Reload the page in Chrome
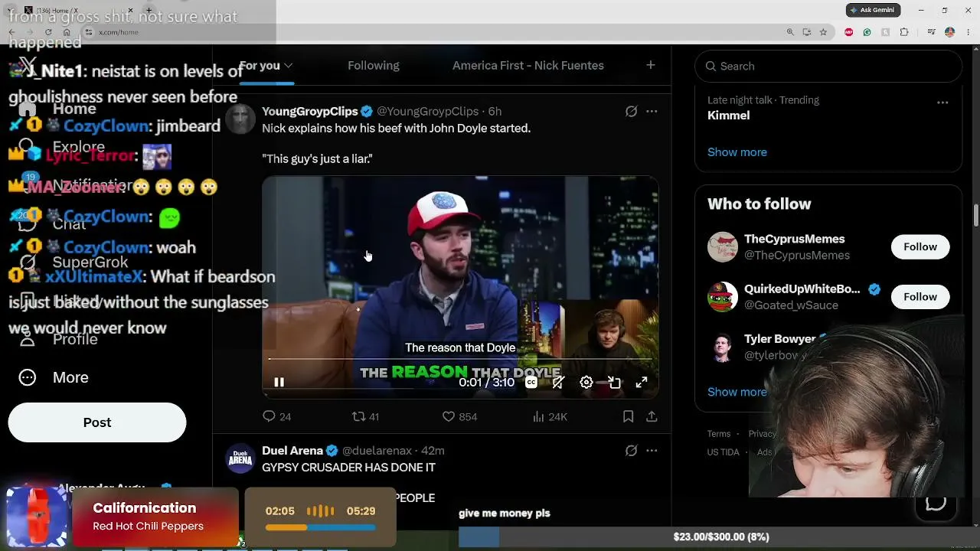Image resolution: width=980 pixels, height=551 pixels. pos(48,32)
